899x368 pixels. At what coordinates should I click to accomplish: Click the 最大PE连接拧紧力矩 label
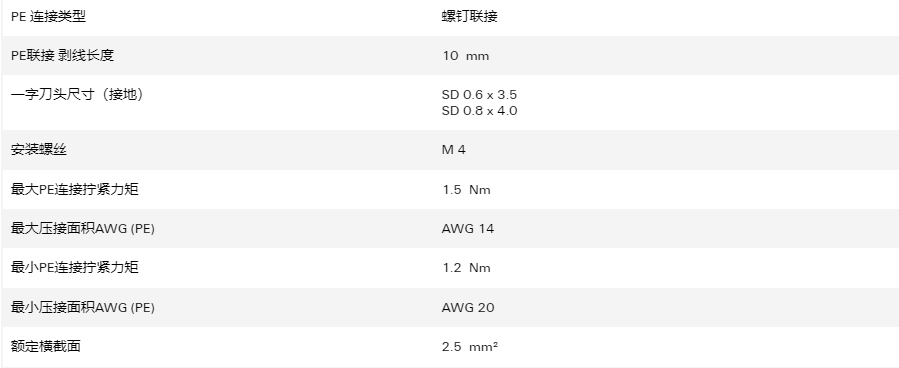click(x=75, y=190)
